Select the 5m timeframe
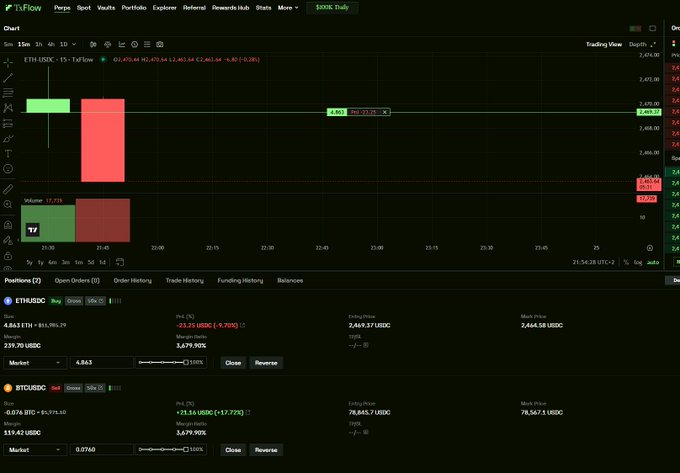680x473 pixels. [8, 44]
